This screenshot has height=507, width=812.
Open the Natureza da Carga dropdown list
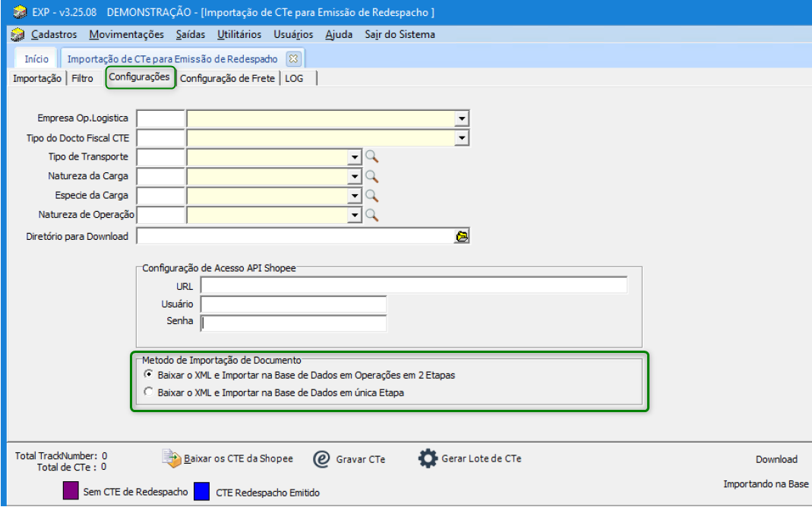click(354, 176)
